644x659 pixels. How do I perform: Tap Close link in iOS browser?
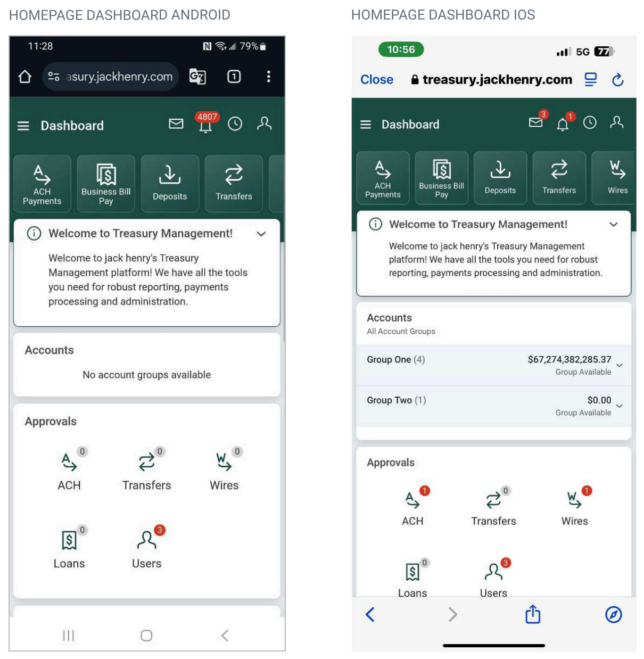click(x=377, y=79)
